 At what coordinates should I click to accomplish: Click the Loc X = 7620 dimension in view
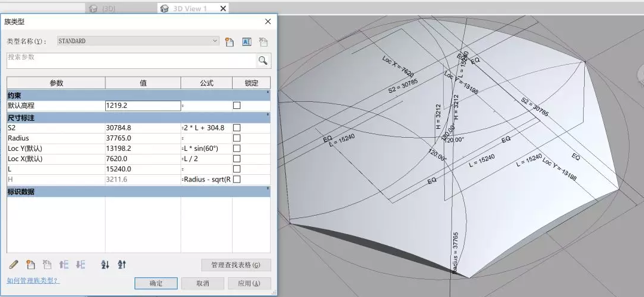pyautogui.click(x=398, y=66)
